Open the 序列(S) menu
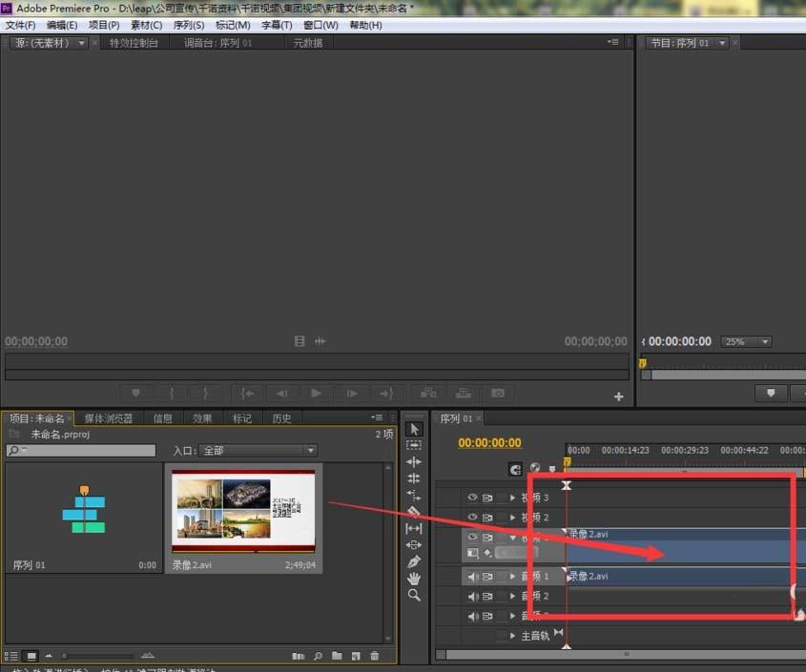 [x=190, y=25]
